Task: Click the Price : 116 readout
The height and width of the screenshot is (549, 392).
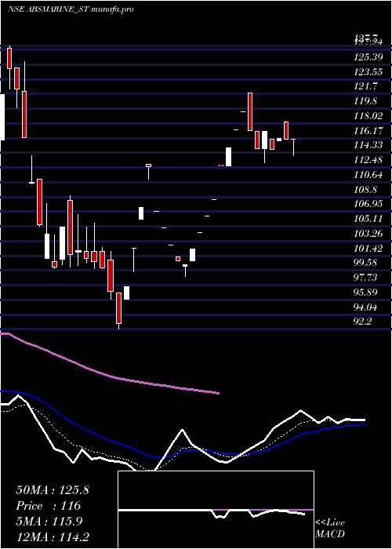Action: [x=49, y=506]
